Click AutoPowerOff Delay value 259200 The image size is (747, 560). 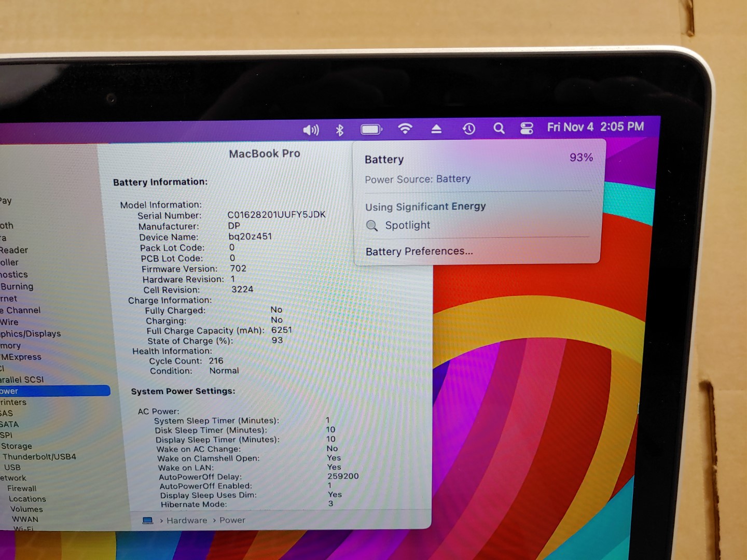(x=343, y=476)
